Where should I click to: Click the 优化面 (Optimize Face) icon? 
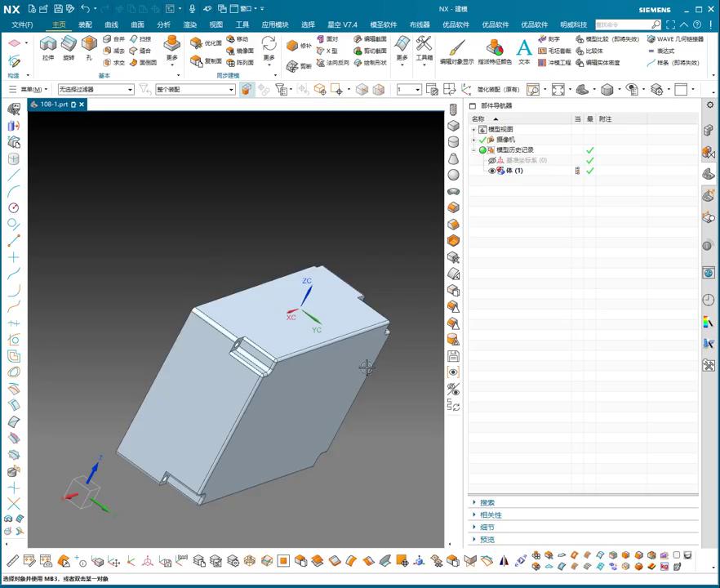pyautogui.click(x=196, y=42)
